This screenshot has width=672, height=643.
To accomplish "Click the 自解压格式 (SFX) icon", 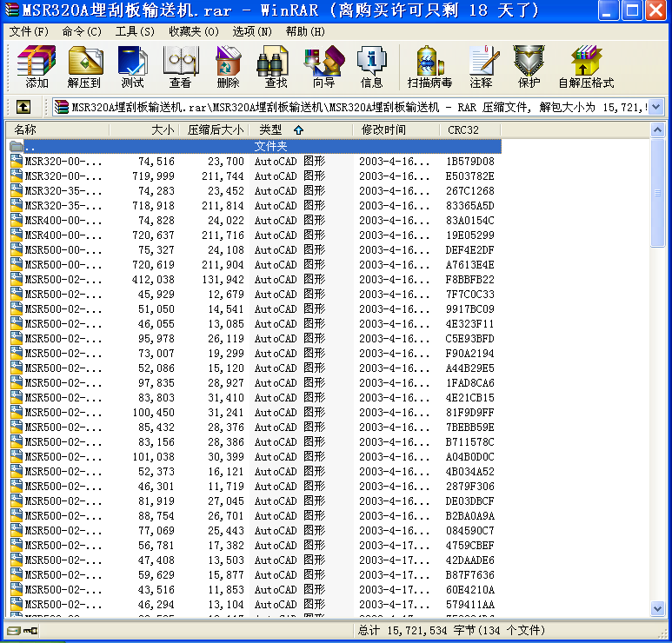I will click(586, 68).
